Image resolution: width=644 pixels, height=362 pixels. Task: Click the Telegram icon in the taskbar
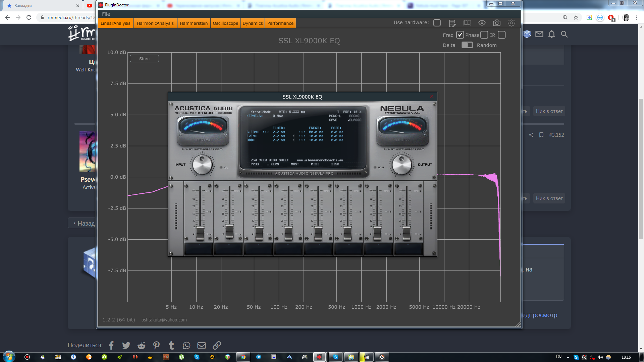(259, 357)
